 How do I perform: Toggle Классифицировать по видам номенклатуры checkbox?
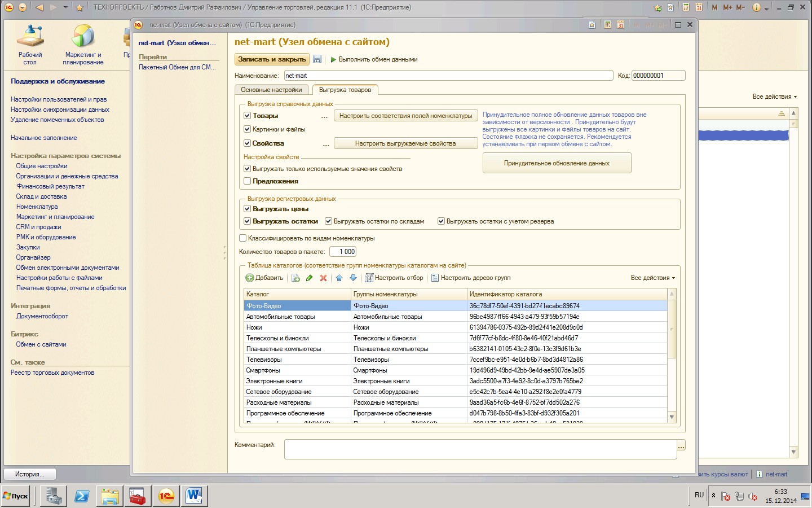(243, 238)
